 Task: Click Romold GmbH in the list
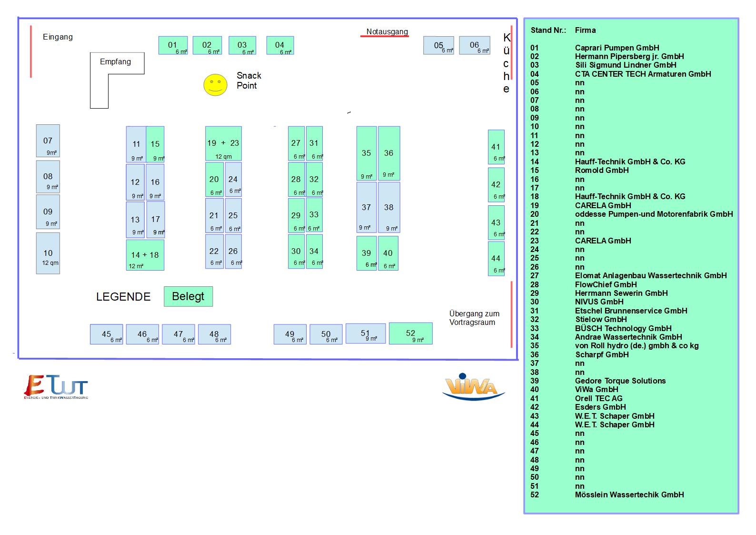click(602, 170)
